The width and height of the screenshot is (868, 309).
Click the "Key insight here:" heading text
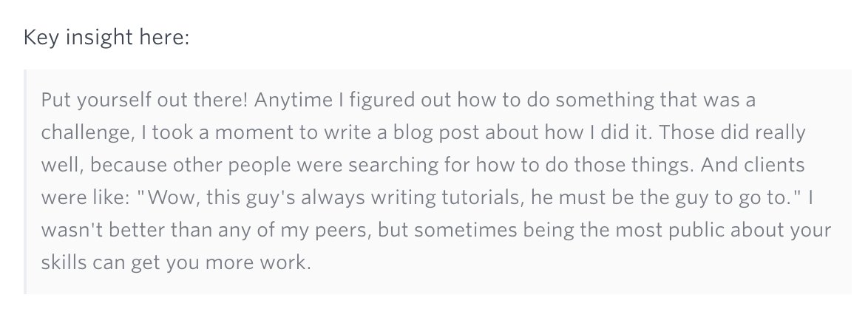107,37
